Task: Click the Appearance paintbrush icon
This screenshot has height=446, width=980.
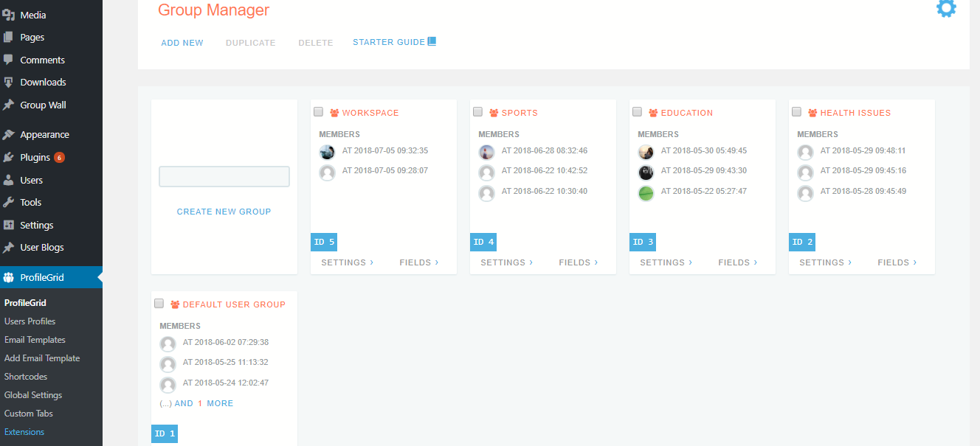Action: (x=9, y=135)
